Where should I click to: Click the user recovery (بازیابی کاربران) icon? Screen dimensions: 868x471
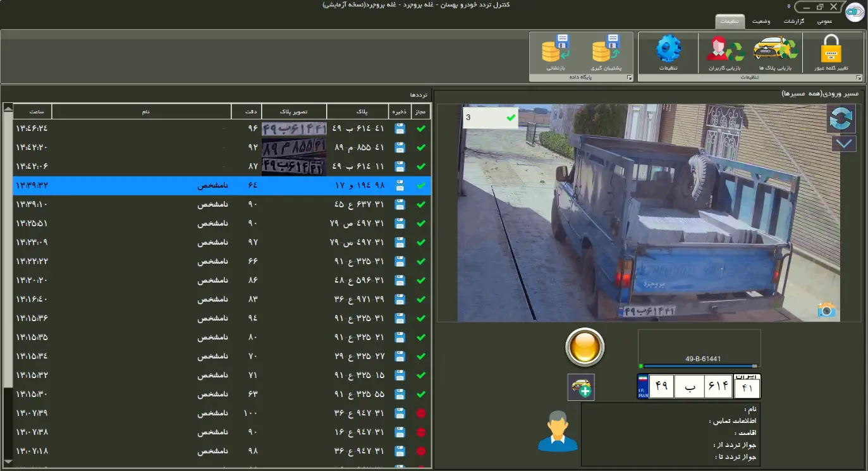pos(724,50)
